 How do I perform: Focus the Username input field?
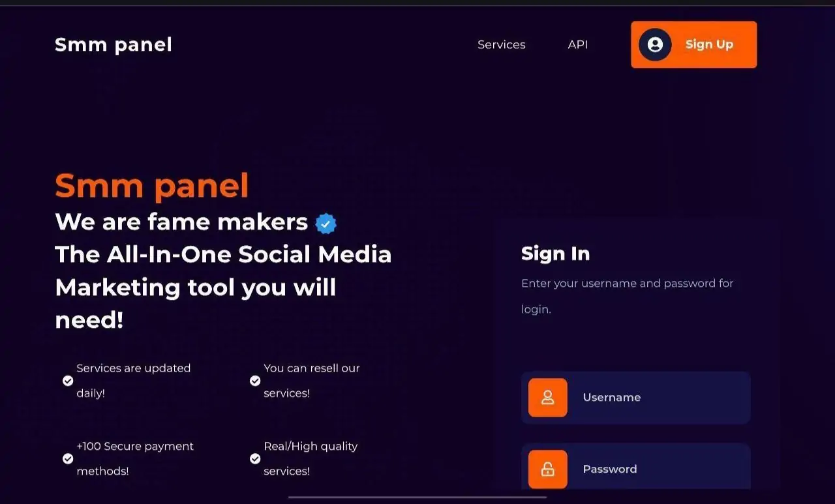tap(659, 398)
